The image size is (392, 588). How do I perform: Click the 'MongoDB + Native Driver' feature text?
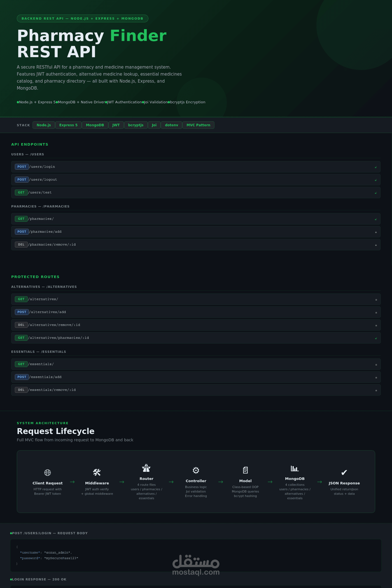pyautogui.click(x=81, y=102)
